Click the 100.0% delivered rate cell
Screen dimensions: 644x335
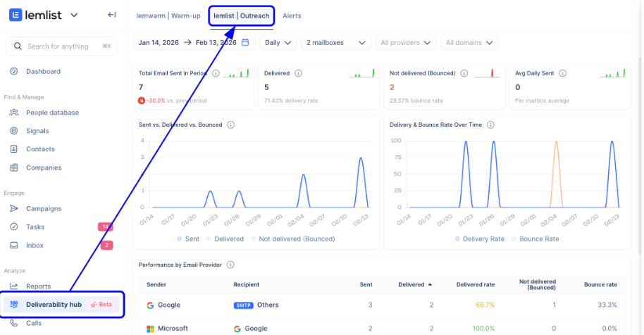click(483, 329)
